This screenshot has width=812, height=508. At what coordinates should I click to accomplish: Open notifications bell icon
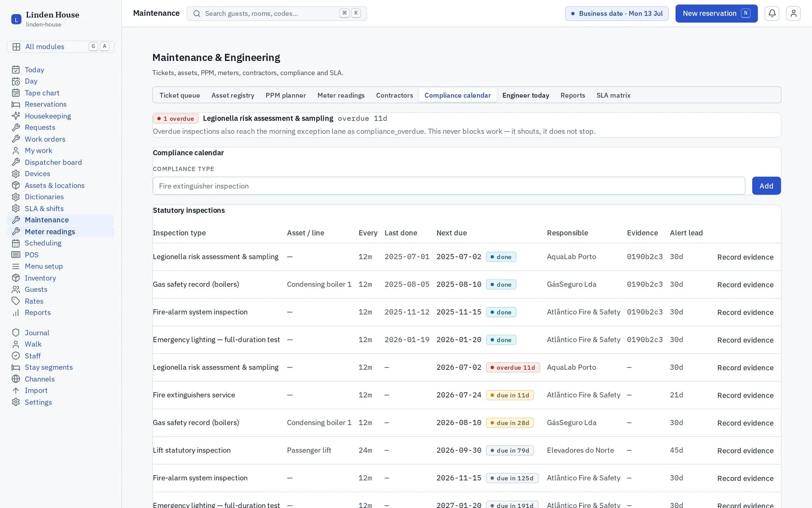point(772,13)
